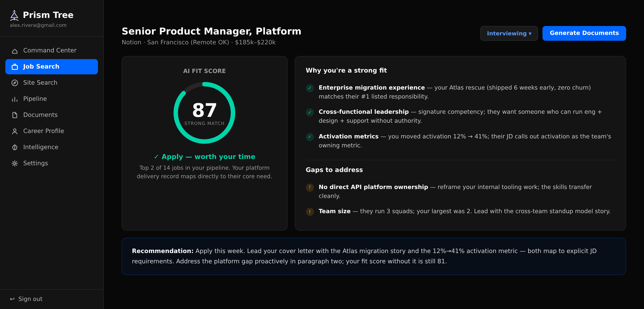This screenshot has width=644, height=309.
Task: Click the 'Team size' gap text
Action: pyautogui.click(x=335, y=211)
